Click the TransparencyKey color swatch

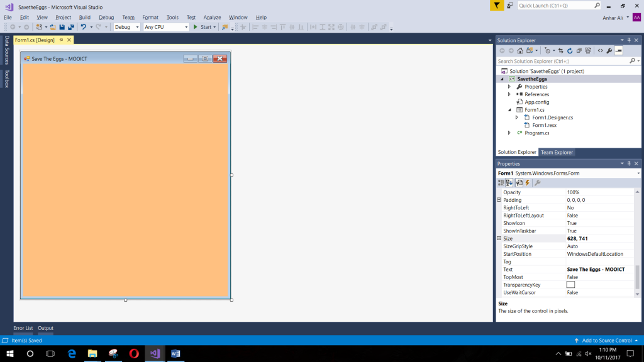[570, 284]
